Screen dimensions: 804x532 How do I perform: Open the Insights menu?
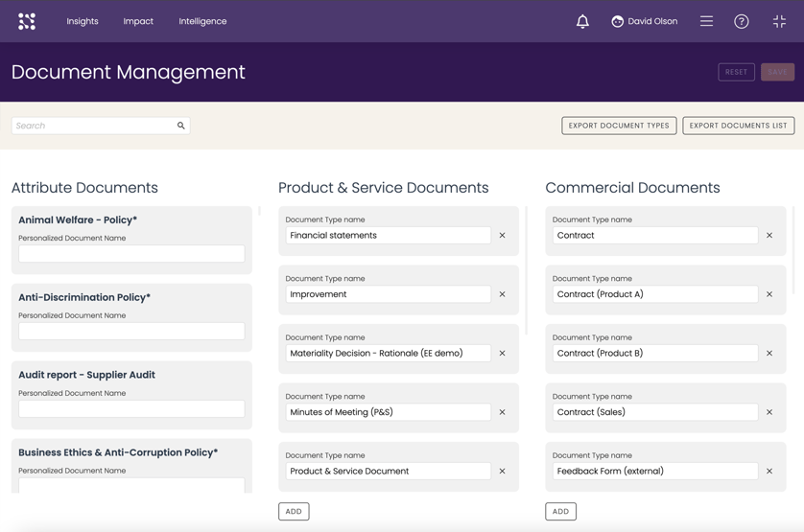tap(83, 21)
